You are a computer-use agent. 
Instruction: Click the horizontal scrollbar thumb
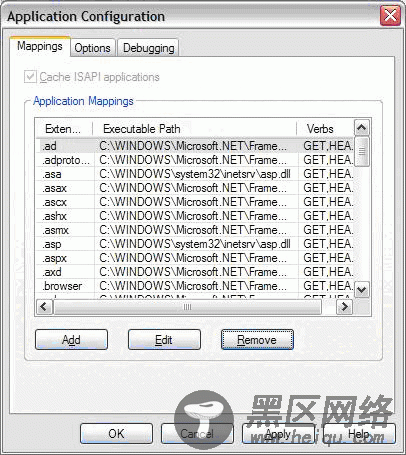(188, 307)
